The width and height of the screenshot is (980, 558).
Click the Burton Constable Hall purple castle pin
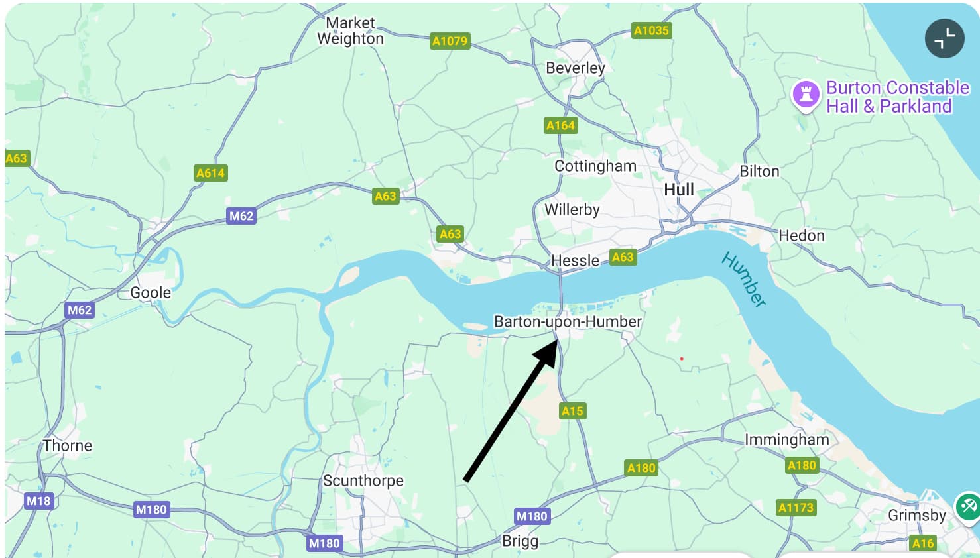tap(806, 95)
